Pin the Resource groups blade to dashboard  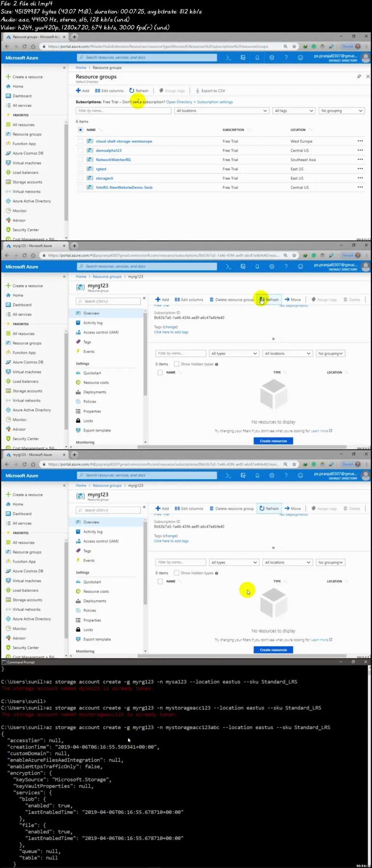[x=359, y=76]
